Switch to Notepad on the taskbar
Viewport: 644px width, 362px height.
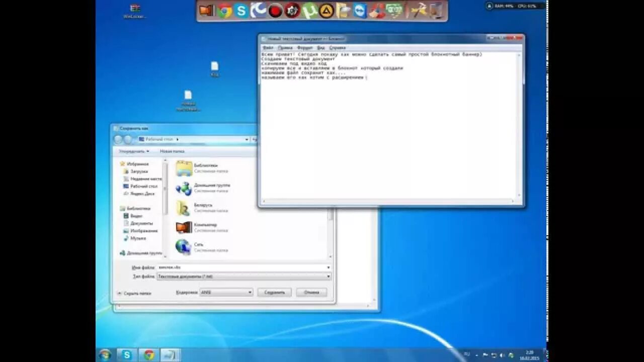click(171, 355)
